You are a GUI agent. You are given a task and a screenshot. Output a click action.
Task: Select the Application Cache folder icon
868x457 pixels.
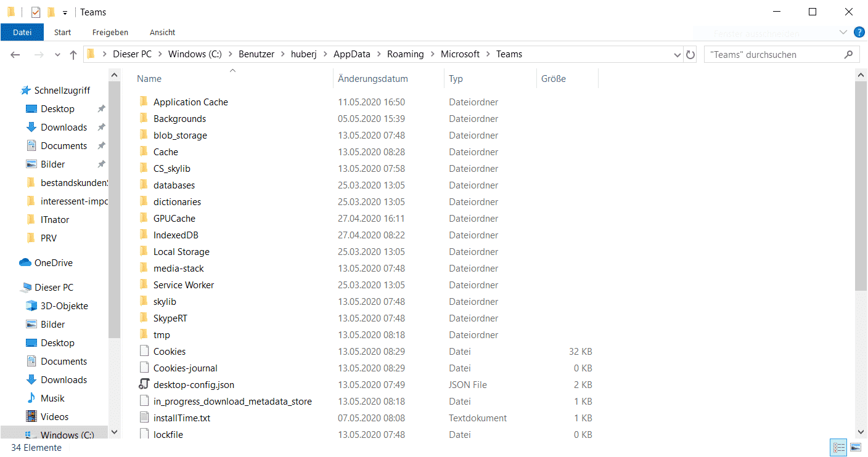[144, 102]
